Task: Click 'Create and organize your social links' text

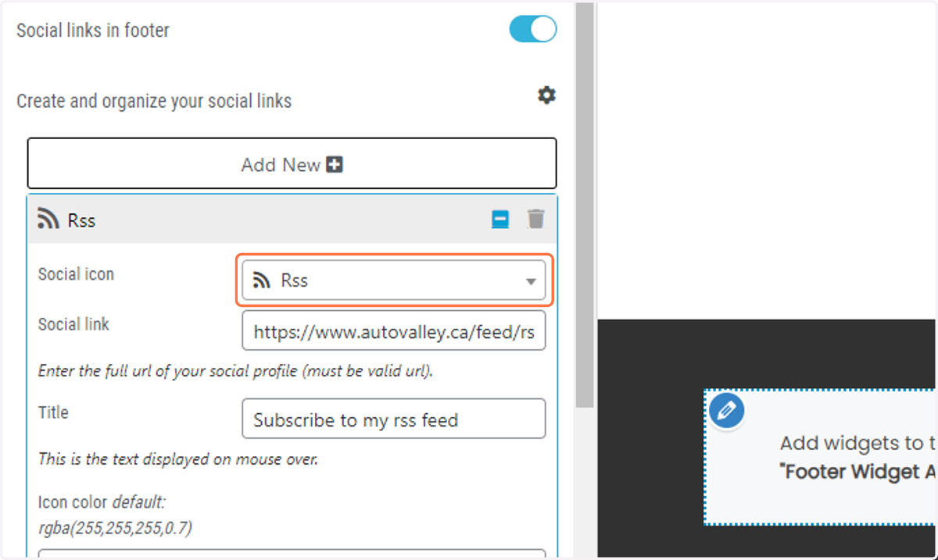Action: (154, 101)
